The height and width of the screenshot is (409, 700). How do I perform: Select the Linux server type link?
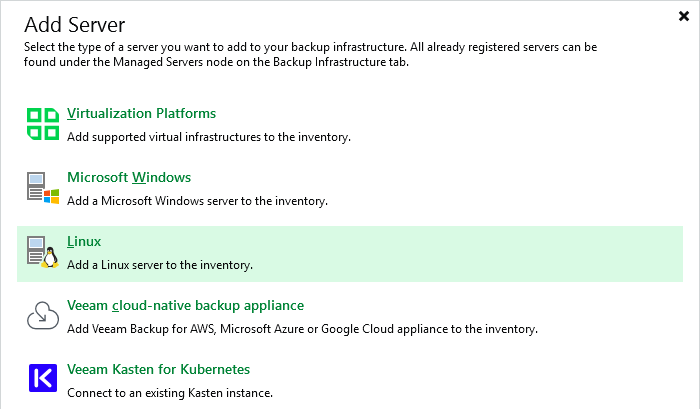[84, 242]
